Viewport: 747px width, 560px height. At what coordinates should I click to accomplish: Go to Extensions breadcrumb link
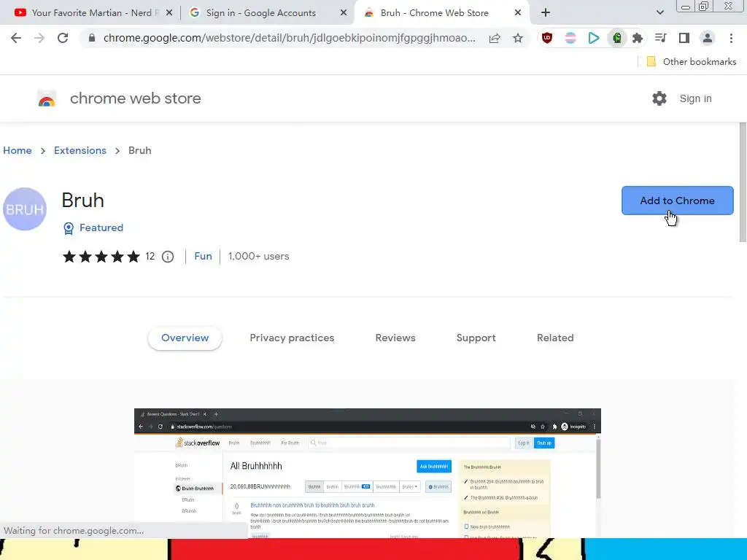click(x=80, y=150)
